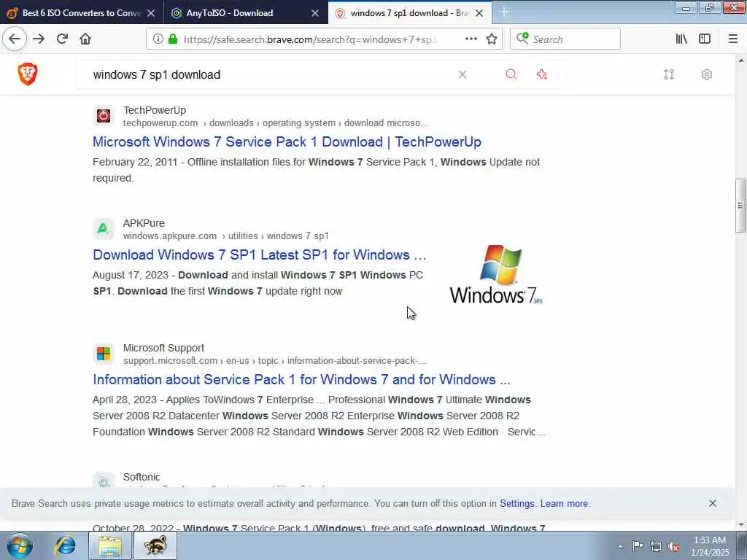Open Brave AI answer sparkle icon
The height and width of the screenshot is (560, 747).
542,74
